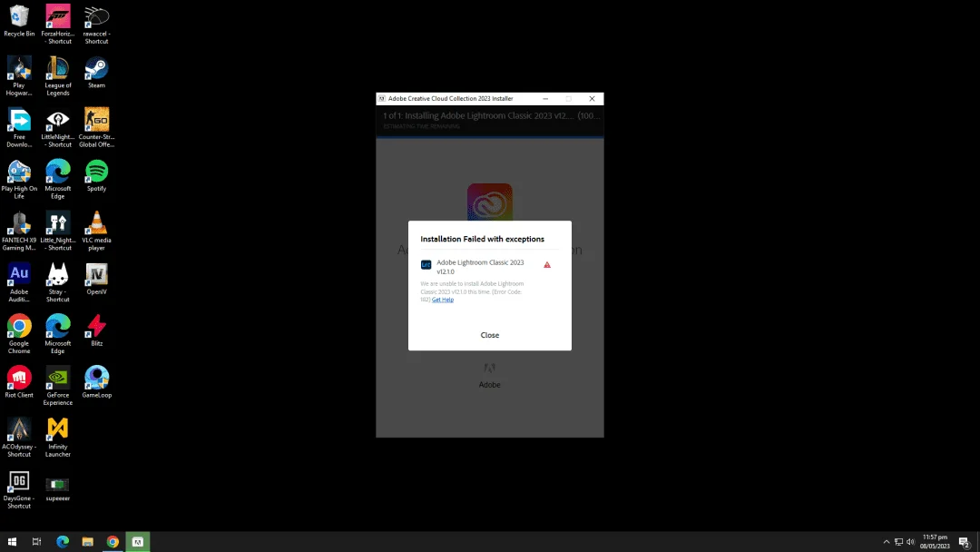Open the Recycle Bin desktop icon
This screenshot has width=980, height=552.
pyautogui.click(x=19, y=21)
